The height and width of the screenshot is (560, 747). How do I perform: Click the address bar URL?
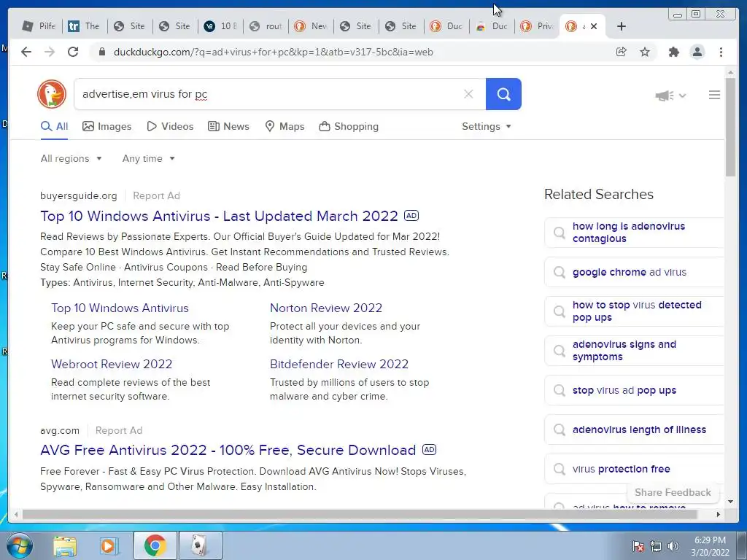pyautogui.click(x=273, y=52)
